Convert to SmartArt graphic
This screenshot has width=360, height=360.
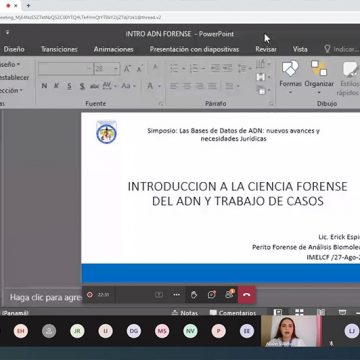coord(263,90)
